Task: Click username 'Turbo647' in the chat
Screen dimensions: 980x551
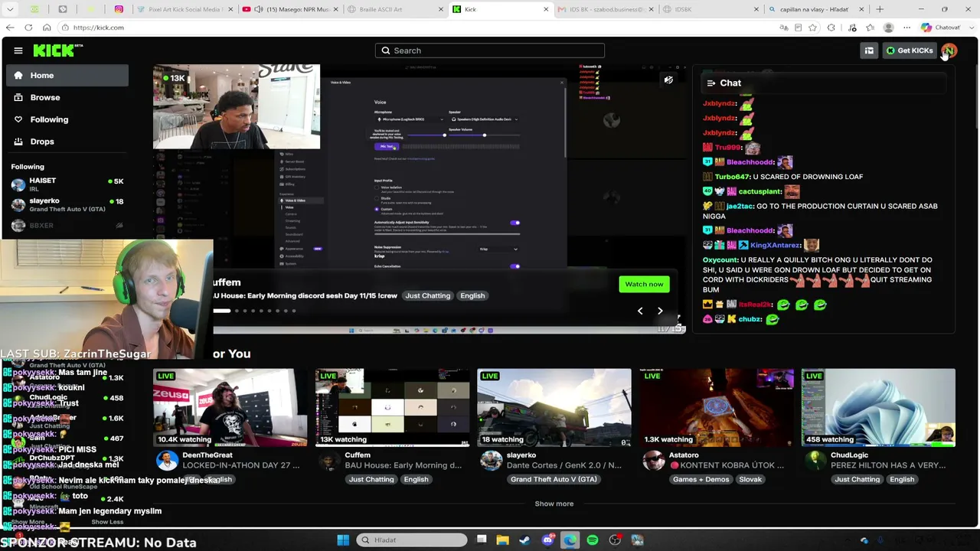Action: 732,177
